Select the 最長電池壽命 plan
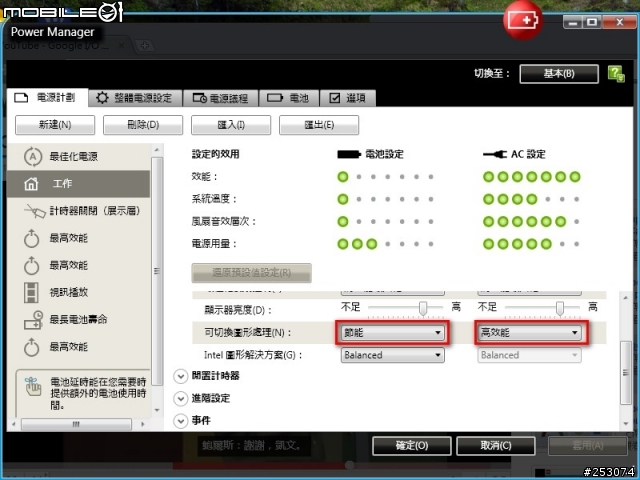 click(78, 320)
